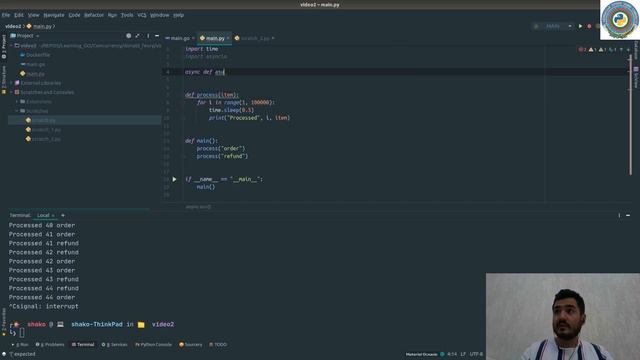Open the Refactor menu
The width and height of the screenshot is (640, 360).
(94, 15)
